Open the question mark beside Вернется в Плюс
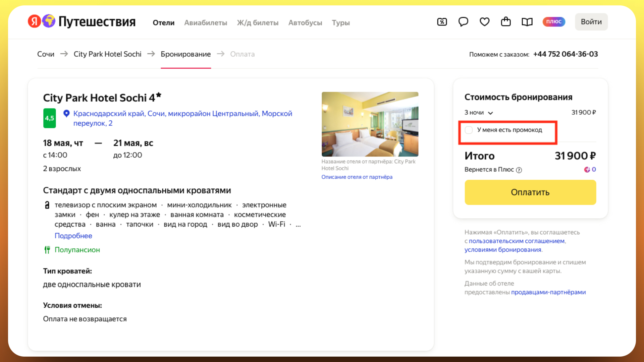 [519, 170]
